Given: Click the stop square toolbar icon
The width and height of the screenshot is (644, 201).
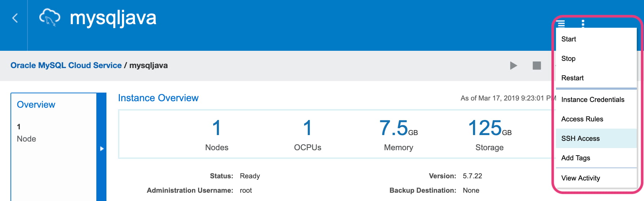Looking at the screenshot, I should (537, 66).
